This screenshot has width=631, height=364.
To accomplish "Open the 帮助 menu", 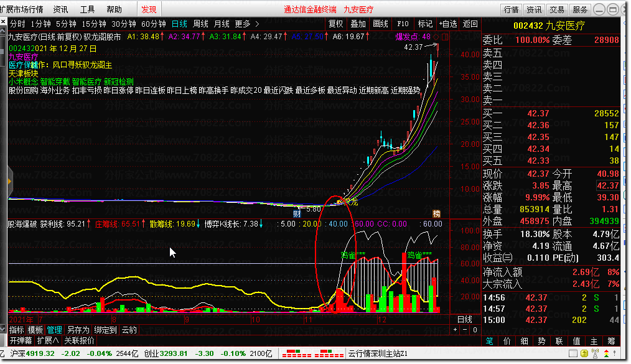I will coord(115,9).
